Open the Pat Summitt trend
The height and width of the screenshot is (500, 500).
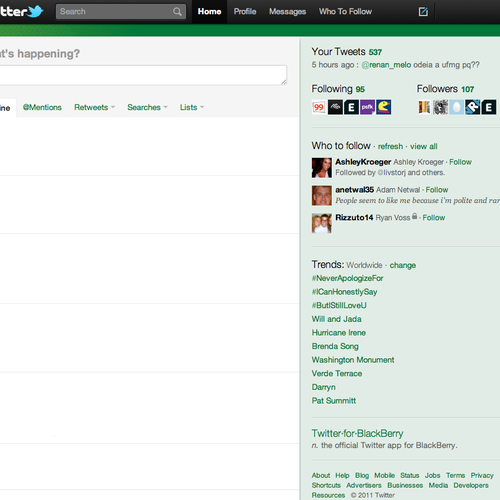(x=334, y=401)
